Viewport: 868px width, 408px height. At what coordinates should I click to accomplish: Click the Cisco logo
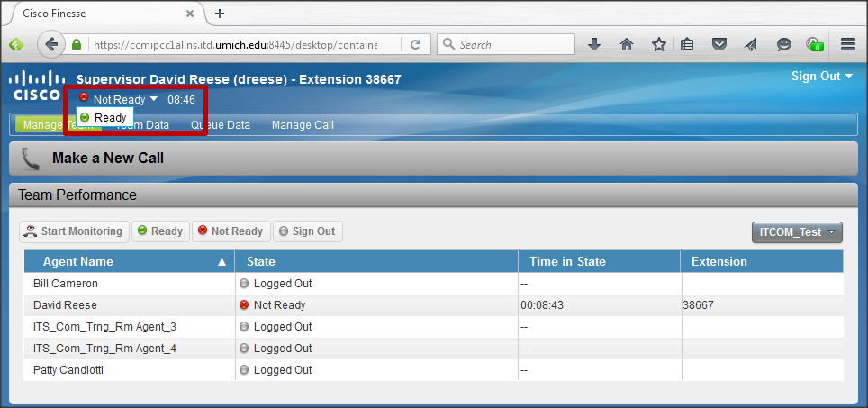click(x=37, y=86)
